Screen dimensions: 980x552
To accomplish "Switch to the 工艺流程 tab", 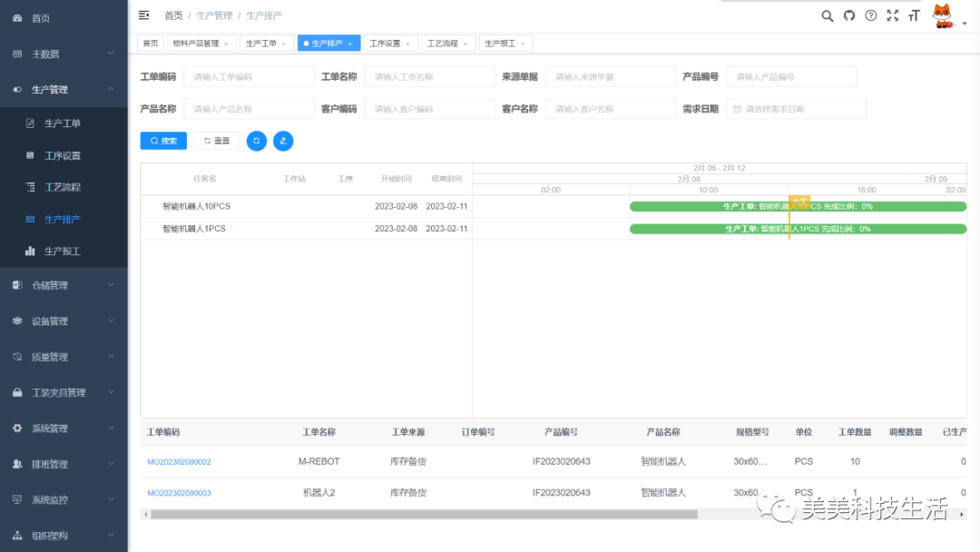I will click(x=443, y=43).
